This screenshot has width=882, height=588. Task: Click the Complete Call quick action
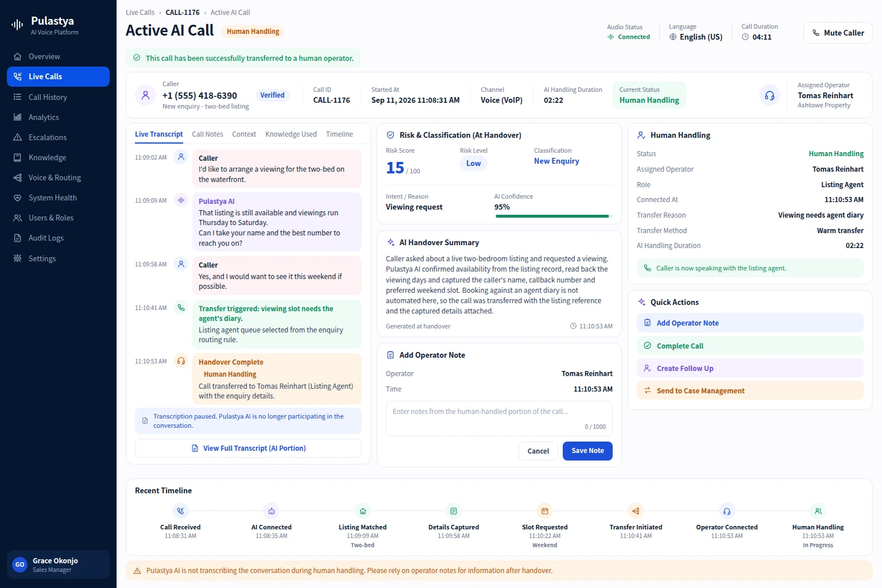[750, 346]
